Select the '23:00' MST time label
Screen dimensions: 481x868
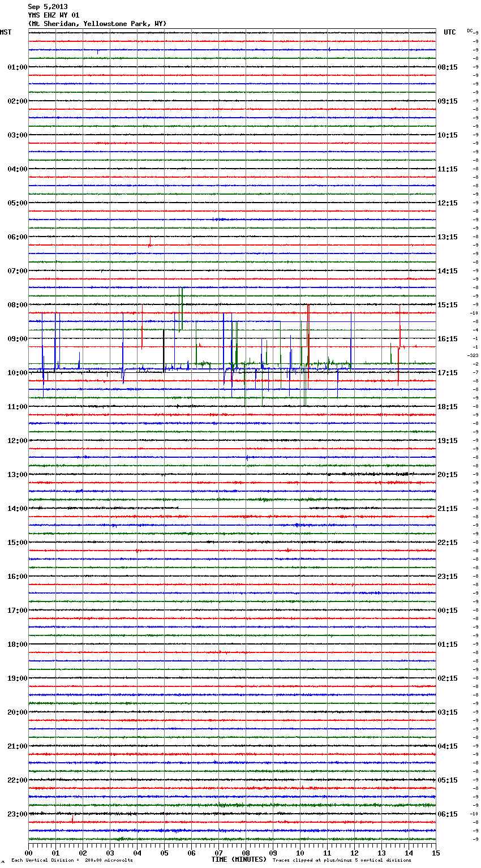tap(18, 814)
